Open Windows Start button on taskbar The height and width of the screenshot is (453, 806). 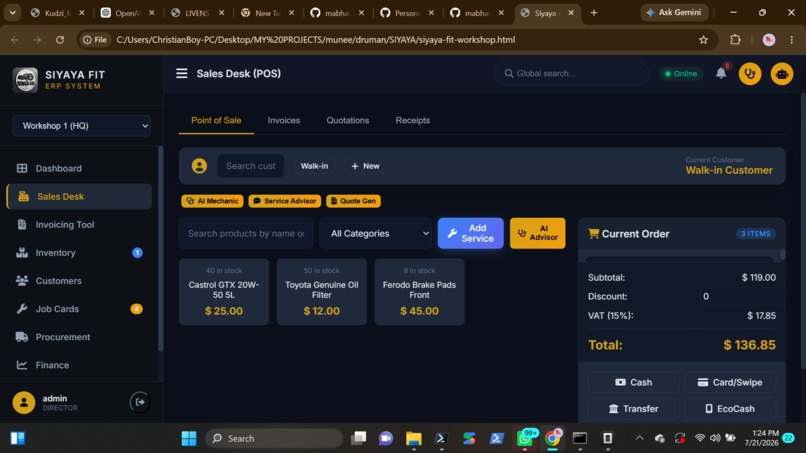189,438
